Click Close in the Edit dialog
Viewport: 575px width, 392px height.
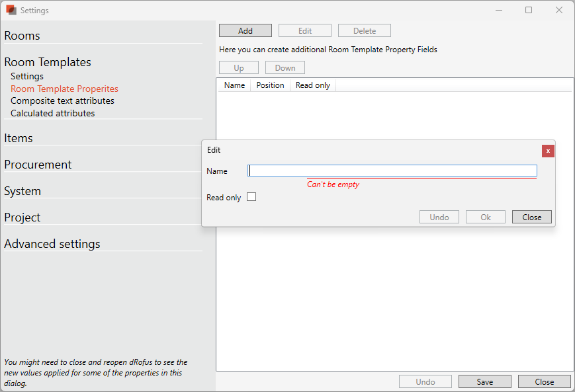tap(531, 217)
